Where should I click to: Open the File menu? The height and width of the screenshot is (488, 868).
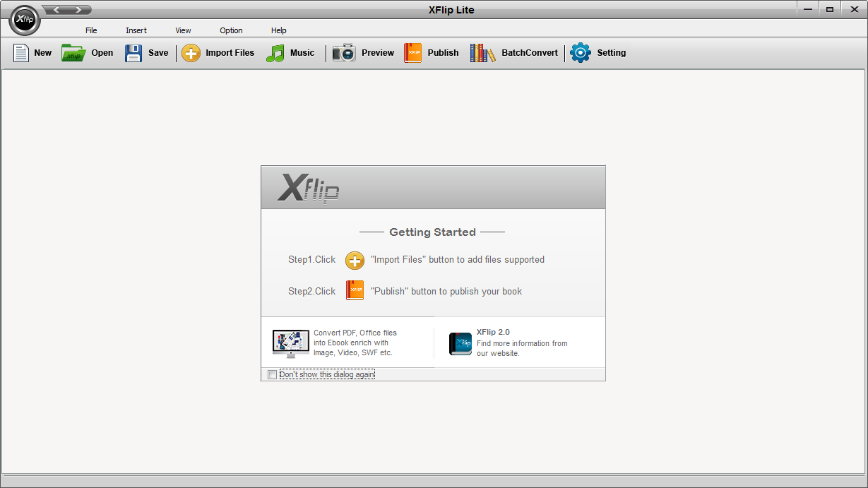point(91,30)
